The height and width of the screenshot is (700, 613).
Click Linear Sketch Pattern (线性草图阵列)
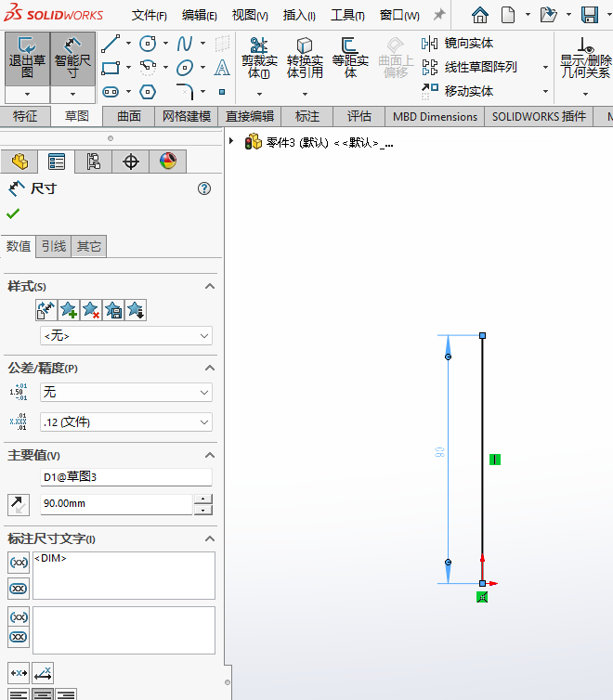pos(469,67)
